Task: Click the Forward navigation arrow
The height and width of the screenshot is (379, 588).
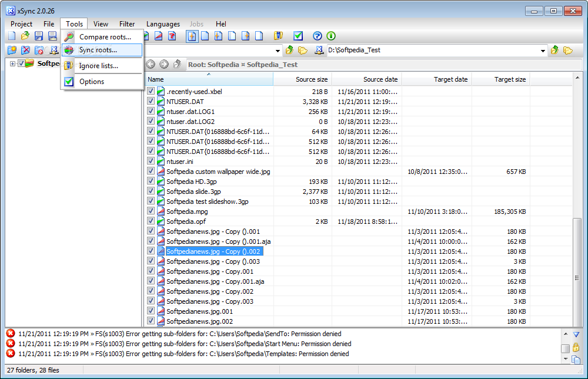Action: point(164,64)
